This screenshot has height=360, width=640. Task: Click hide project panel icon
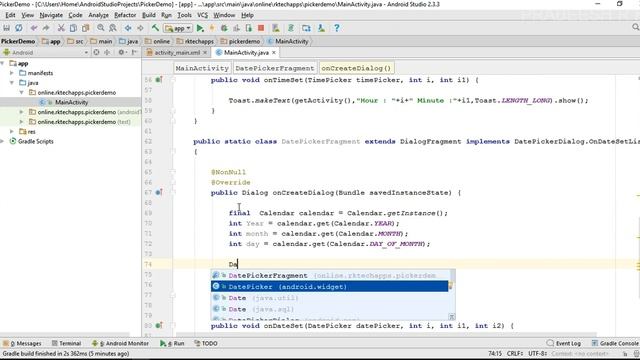134,52
